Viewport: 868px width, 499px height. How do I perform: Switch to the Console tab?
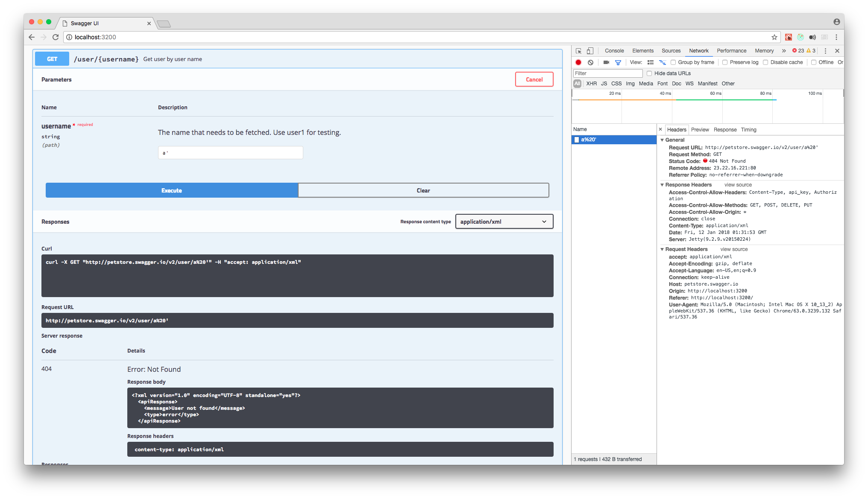point(614,51)
